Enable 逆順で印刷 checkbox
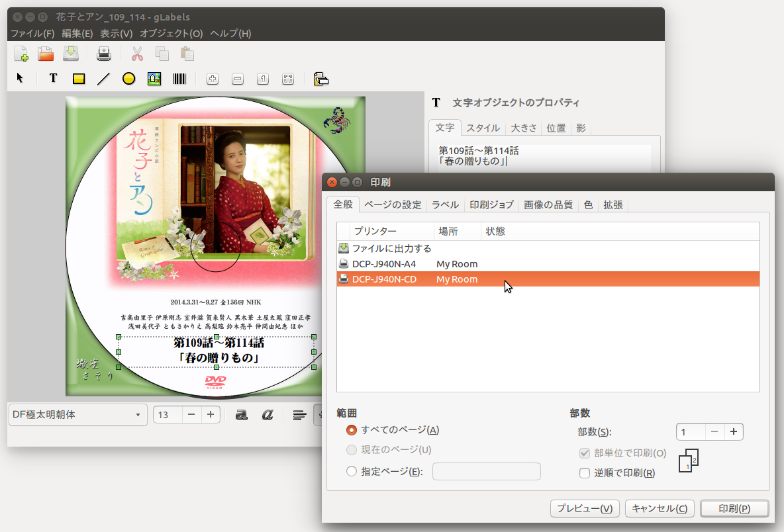The image size is (784, 532). point(585,473)
